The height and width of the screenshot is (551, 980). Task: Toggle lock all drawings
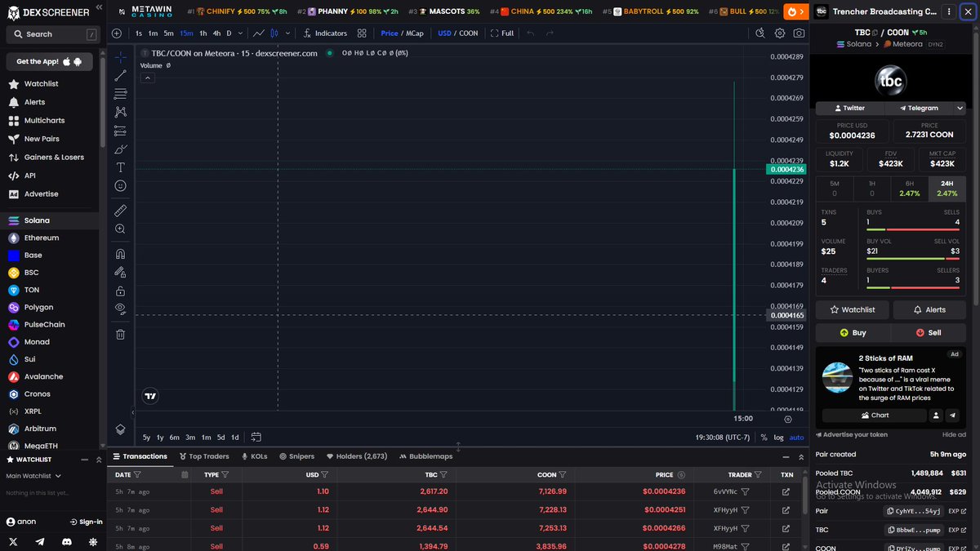point(121,291)
